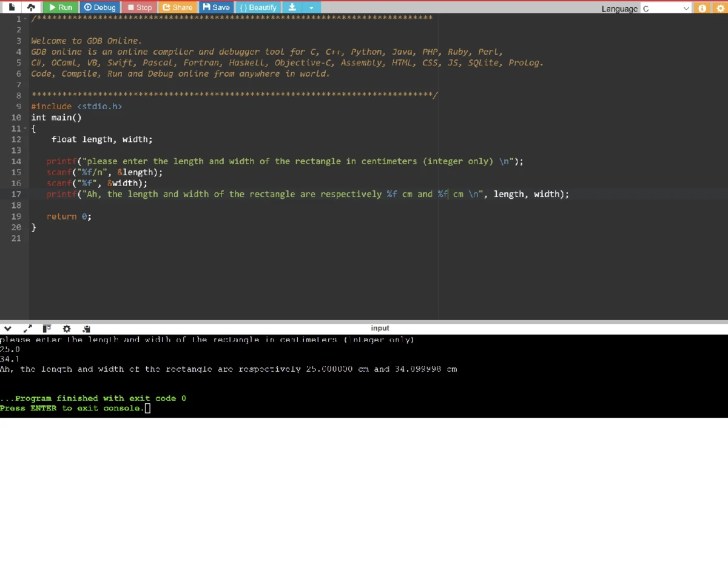Format the code with the Beautify button
This screenshot has width=728, height=562.
[258, 7]
